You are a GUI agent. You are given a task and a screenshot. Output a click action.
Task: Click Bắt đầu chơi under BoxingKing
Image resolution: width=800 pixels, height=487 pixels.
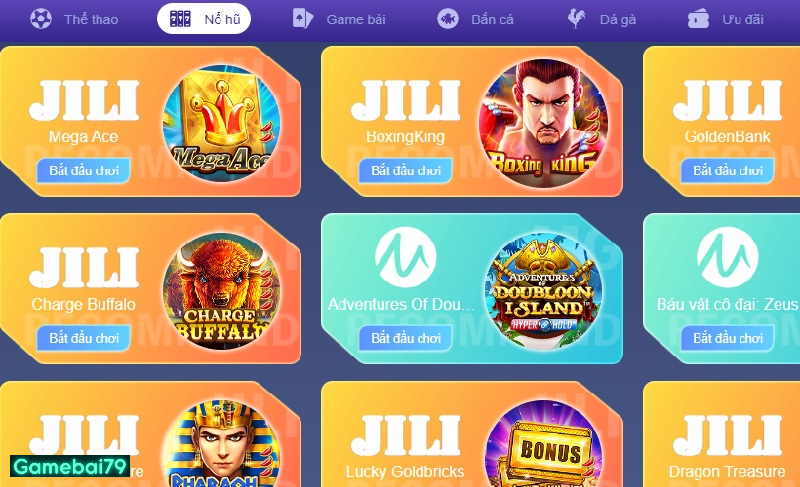406,170
